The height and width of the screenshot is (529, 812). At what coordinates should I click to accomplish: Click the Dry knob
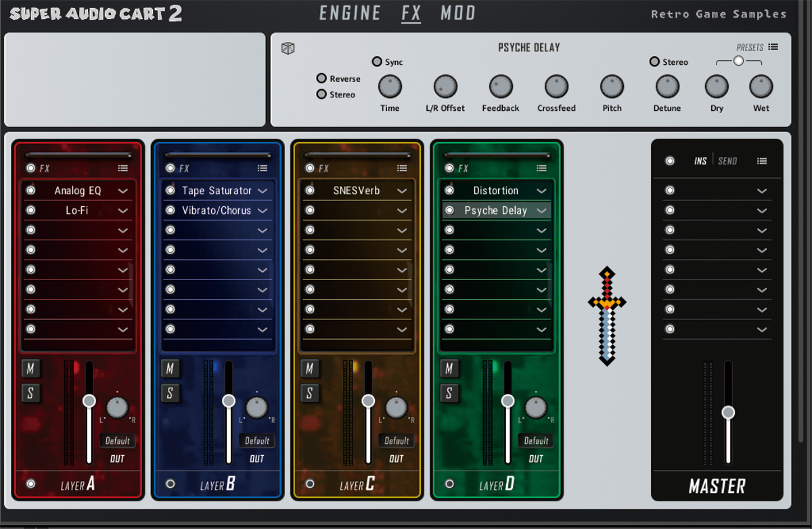point(717,87)
